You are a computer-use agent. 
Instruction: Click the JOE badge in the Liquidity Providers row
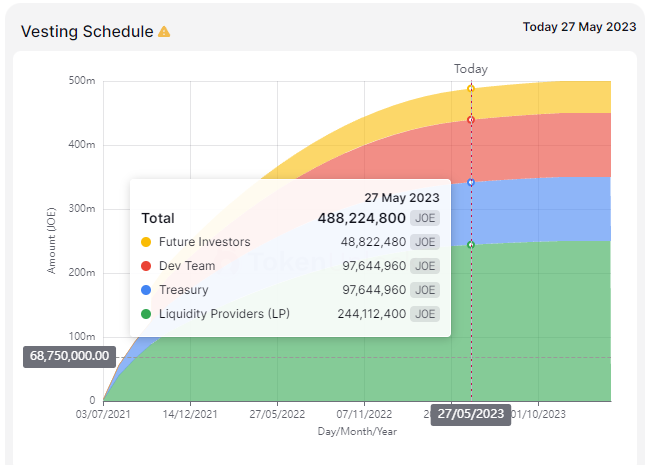pyautogui.click(x=425, y=314)
